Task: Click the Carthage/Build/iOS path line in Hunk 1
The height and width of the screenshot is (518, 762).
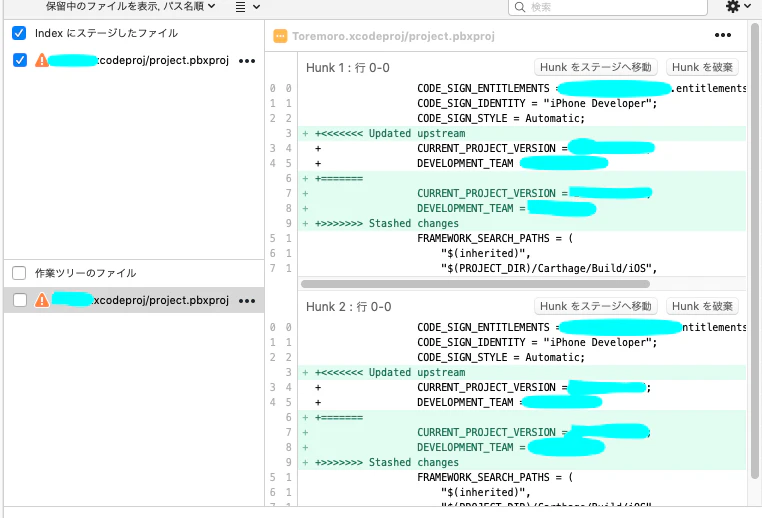Action: click(522, 268)
